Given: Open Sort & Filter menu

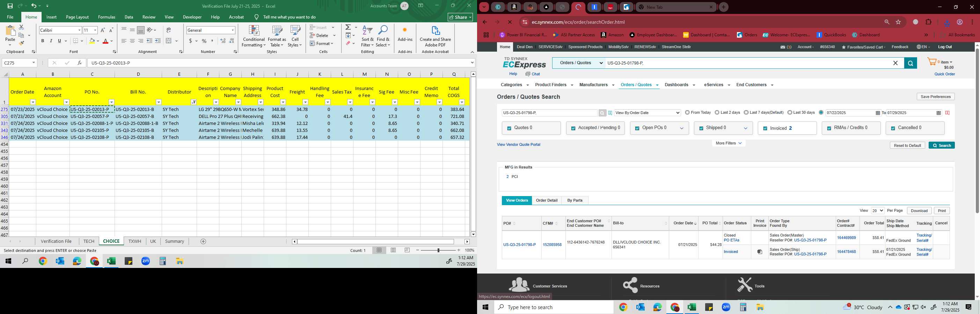Looking at the screenshot, I should (367, 36).
